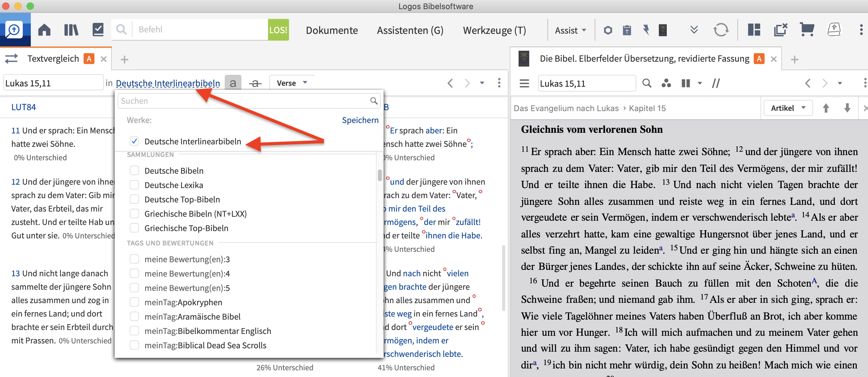Expand history dropdown arrow in Textvergleich panel

[482, 83]
